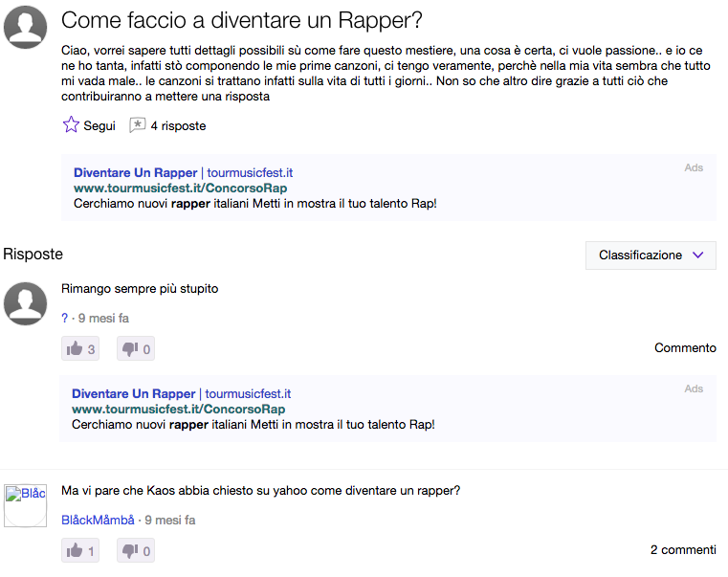Open BlåckMåmbå username link

98,521
